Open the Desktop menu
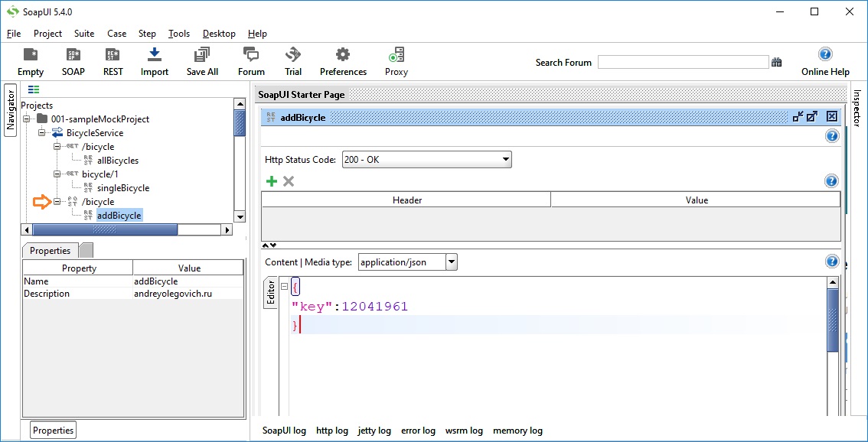This screenshot has width=868, height=442. coord(219,34)
